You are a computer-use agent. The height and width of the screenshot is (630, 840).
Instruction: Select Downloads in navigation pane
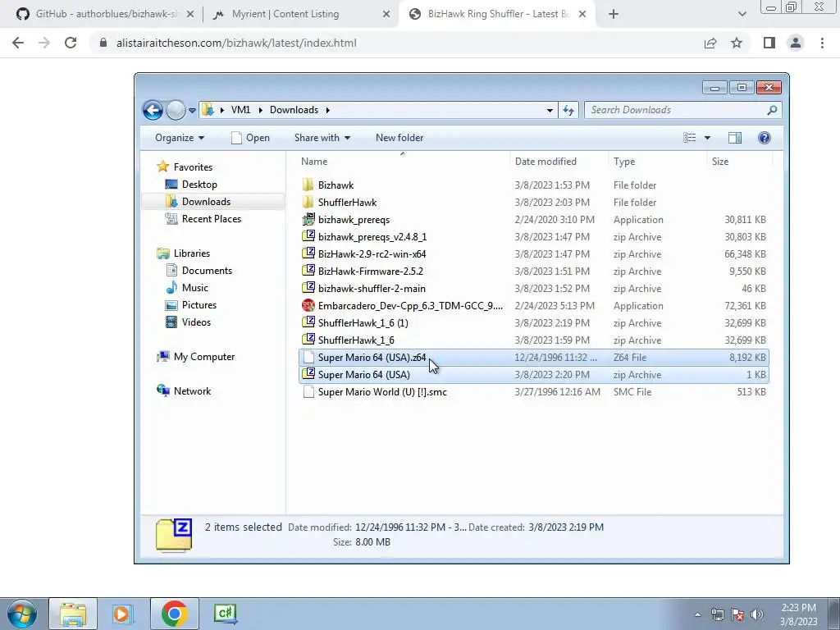[x=212, y=202]
